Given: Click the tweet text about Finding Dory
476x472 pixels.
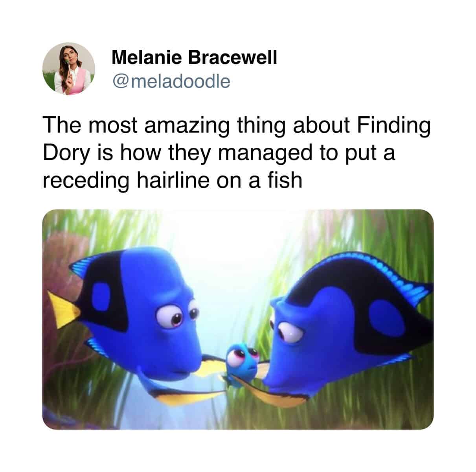Looking at the screenshot, I should coord(236,152).
